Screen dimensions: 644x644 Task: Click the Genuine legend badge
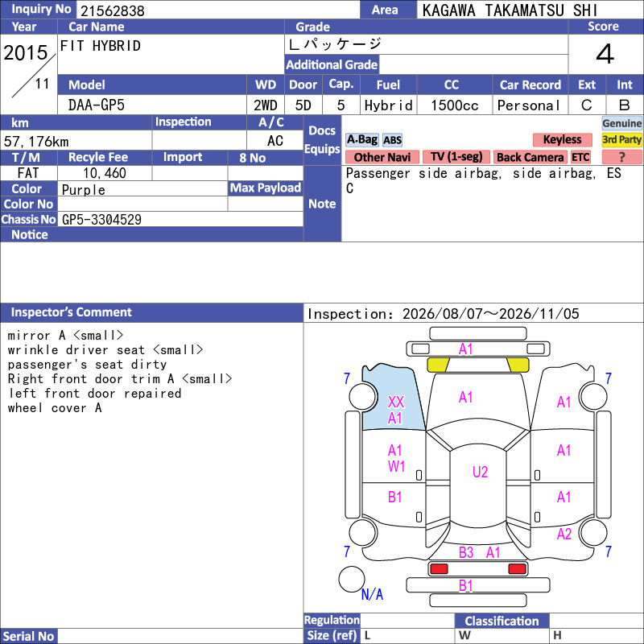pyautogui.click(x=621, y=123)
